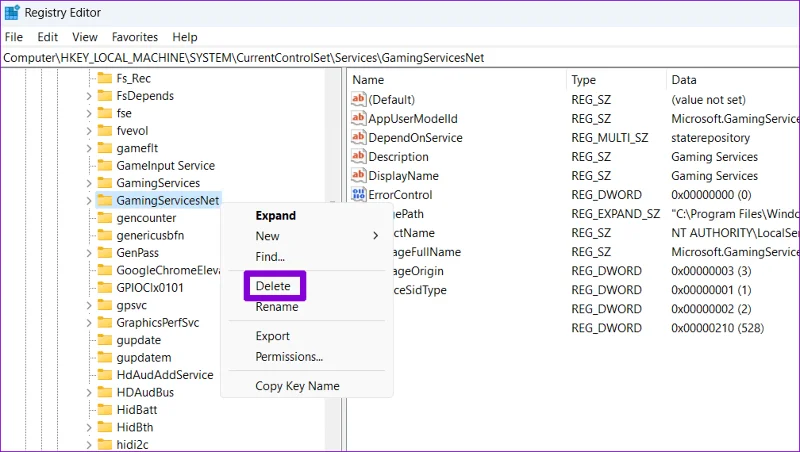Image resolution: width=800 pixels, height=452 pixels.
Task: Click the Fs_Rec folder icon
Action: pos(105,78)
